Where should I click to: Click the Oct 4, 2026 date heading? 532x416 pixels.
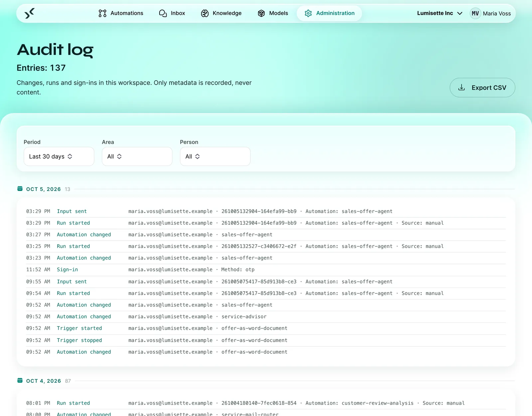(x=44, y=381)
